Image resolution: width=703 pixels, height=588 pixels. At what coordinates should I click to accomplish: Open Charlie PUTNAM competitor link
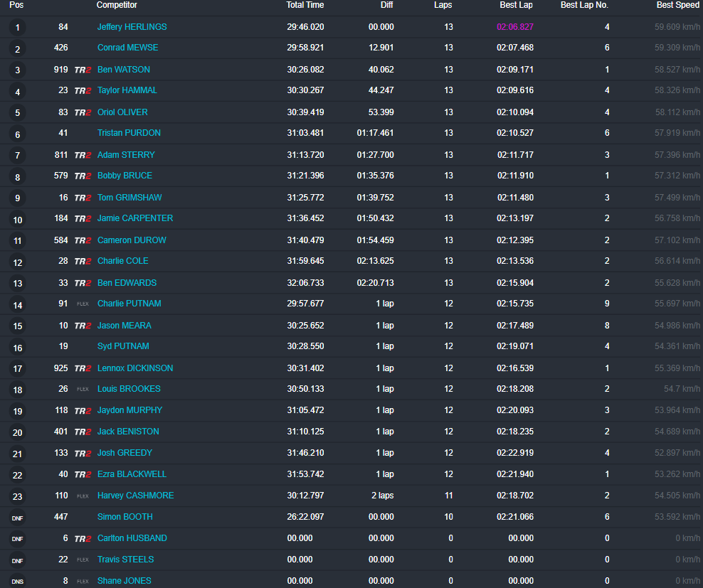(129, 304)
